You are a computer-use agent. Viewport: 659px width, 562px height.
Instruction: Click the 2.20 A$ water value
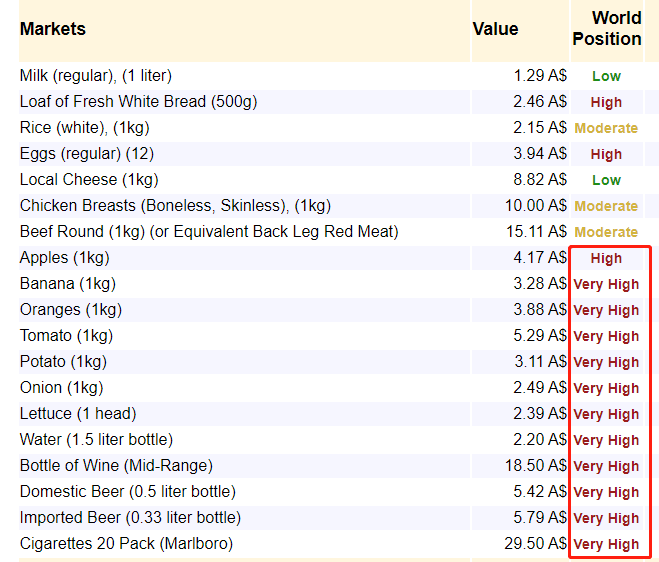pos(540,440)
